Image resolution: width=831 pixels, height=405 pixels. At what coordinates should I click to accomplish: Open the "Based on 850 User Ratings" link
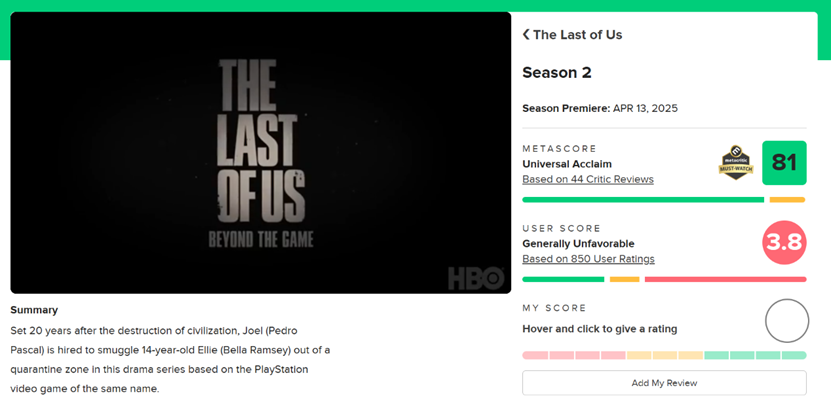pos(588,259)
